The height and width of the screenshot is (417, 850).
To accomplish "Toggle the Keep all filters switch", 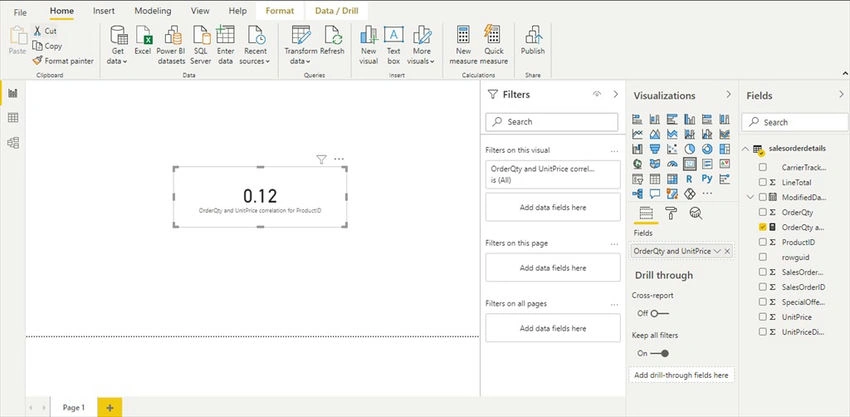I will click(x=659, y=353).
